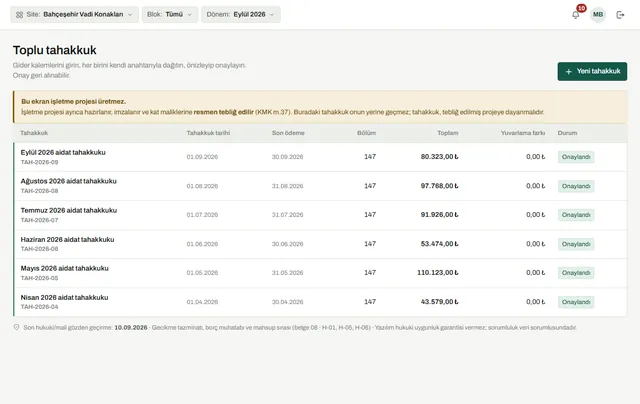Open Nisan 2026 aidat tahakkuku row
The width and height of the screenshot is (640, 404).
tap(320, 302)
